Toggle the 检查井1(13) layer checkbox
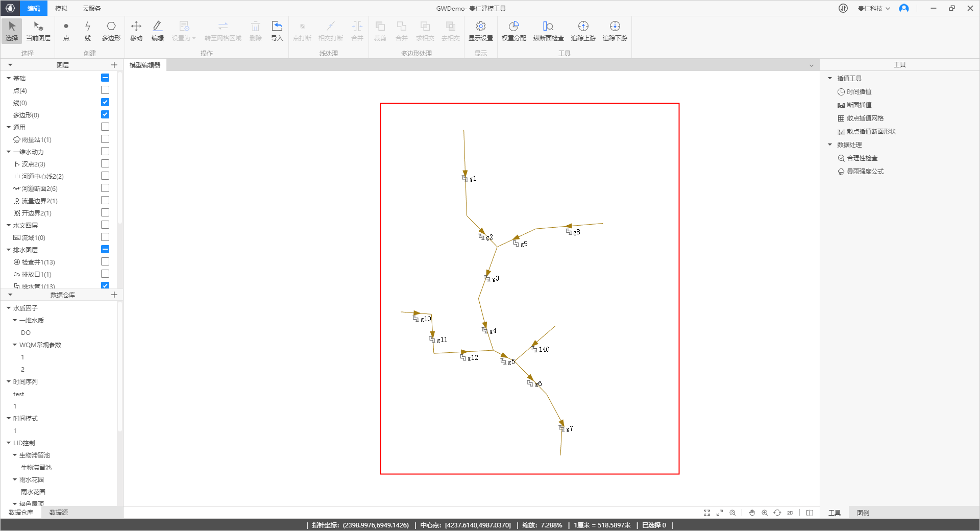This screenshot has height=531, width=980. click(x=105, y=262)
